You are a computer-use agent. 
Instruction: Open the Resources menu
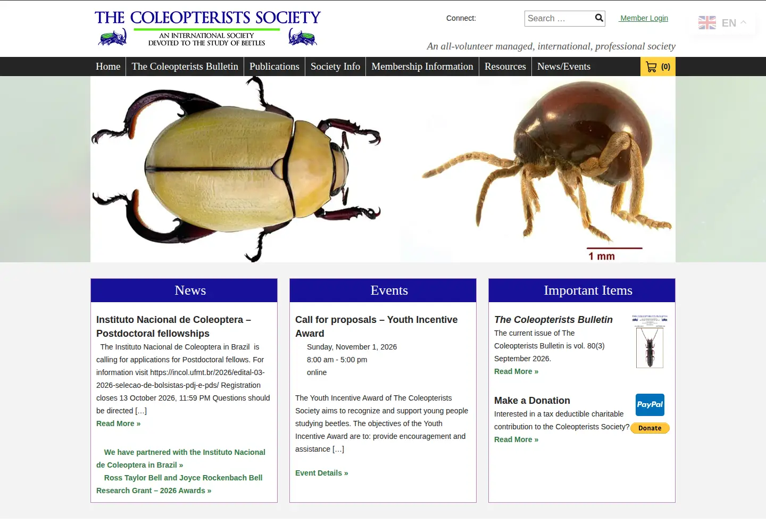coord(505,66)
